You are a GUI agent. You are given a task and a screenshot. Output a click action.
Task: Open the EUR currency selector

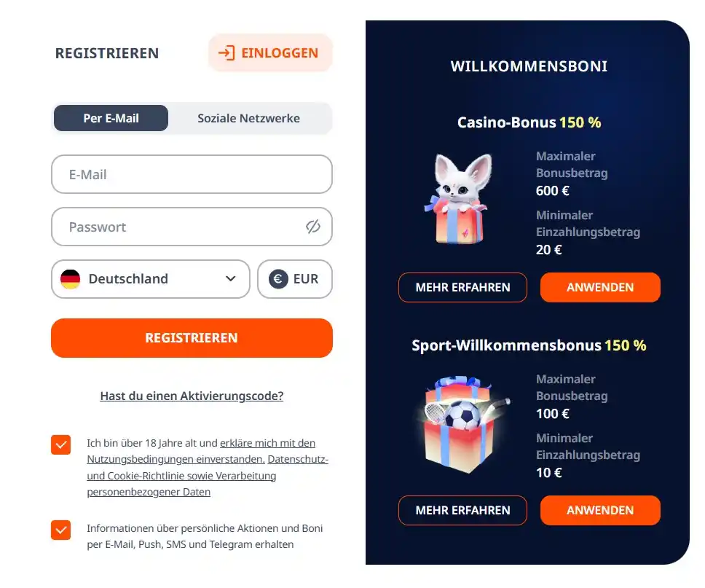[x=295, y=279]
